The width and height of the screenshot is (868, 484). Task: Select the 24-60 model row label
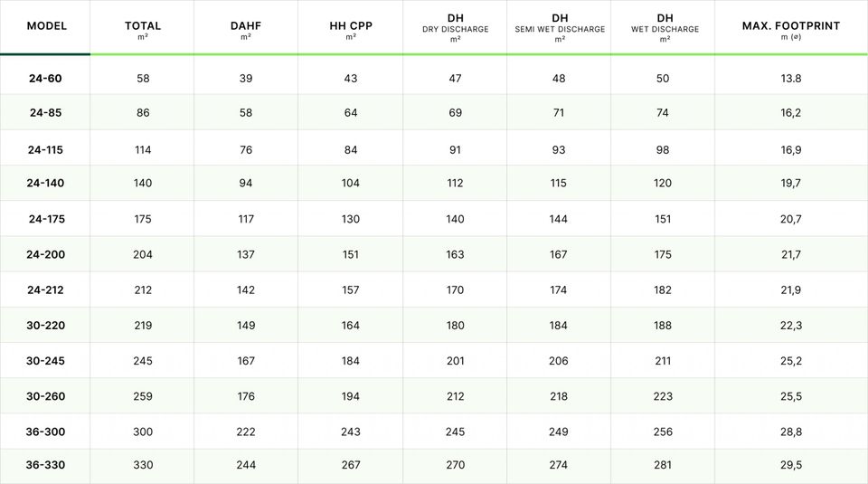pyautogui.click(x=45, y=79)
